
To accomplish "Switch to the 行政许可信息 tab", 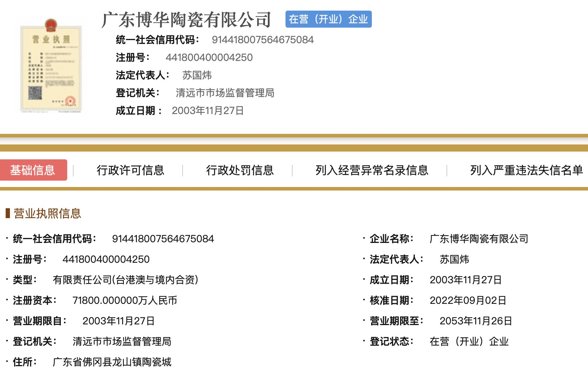I will 131,170.
